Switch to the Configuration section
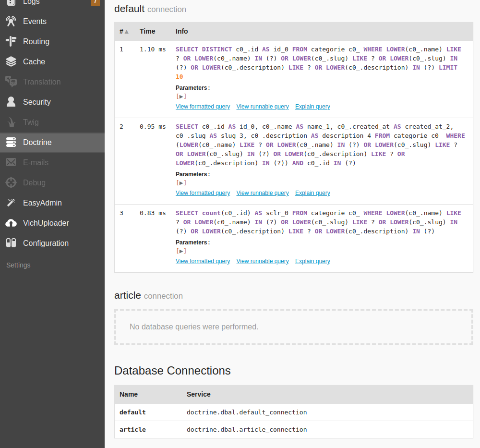 (x=11, y=243)
